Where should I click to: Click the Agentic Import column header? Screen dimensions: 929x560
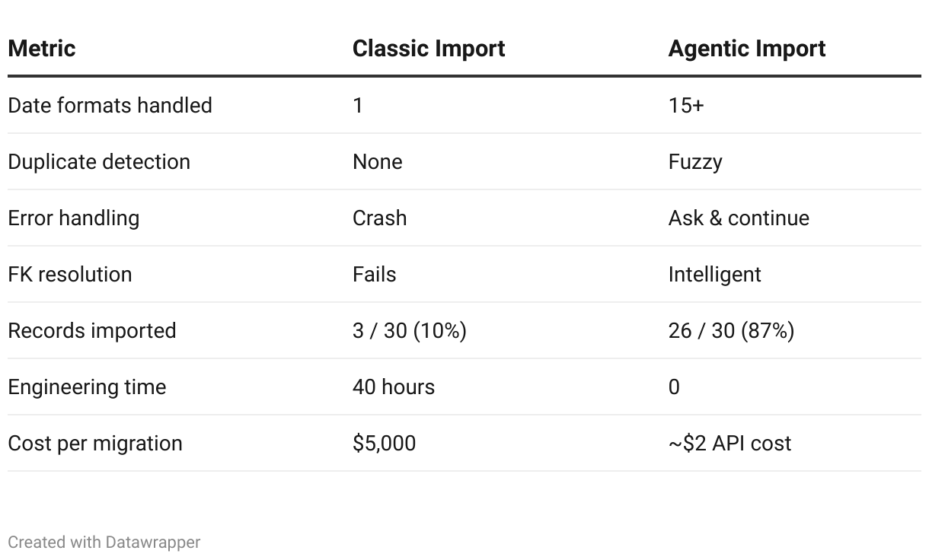pos(746,49)
